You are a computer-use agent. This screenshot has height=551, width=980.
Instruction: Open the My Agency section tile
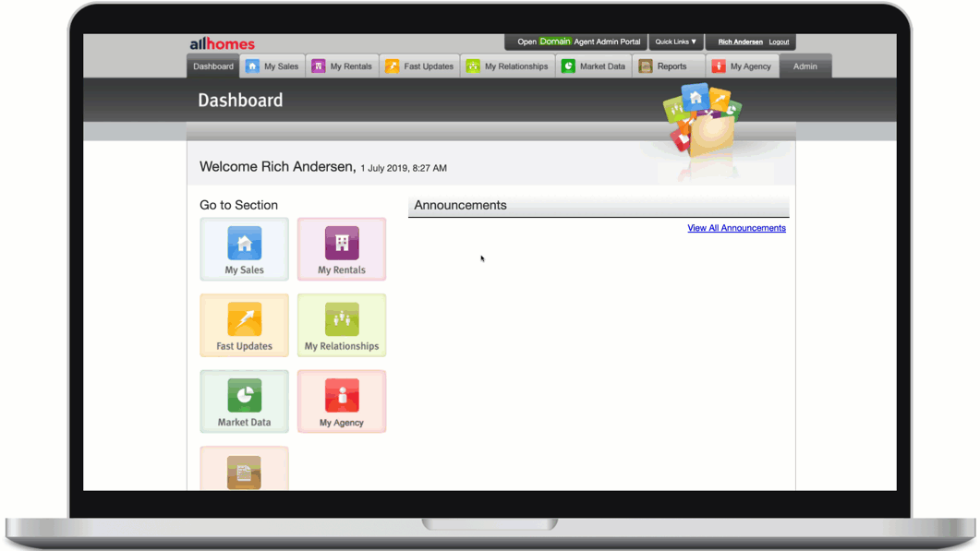[x=342, y=401]
